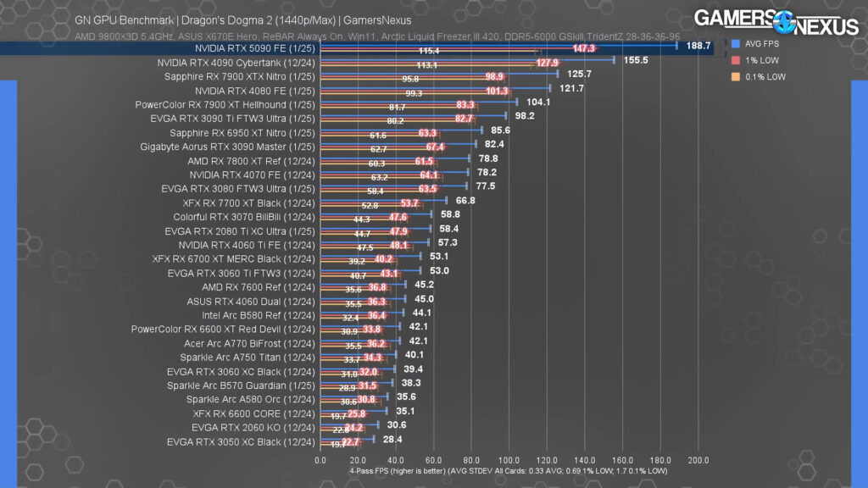Select the orange 0.1% LOW legend swatch
The image size is (868, 488).
[736, 77]
